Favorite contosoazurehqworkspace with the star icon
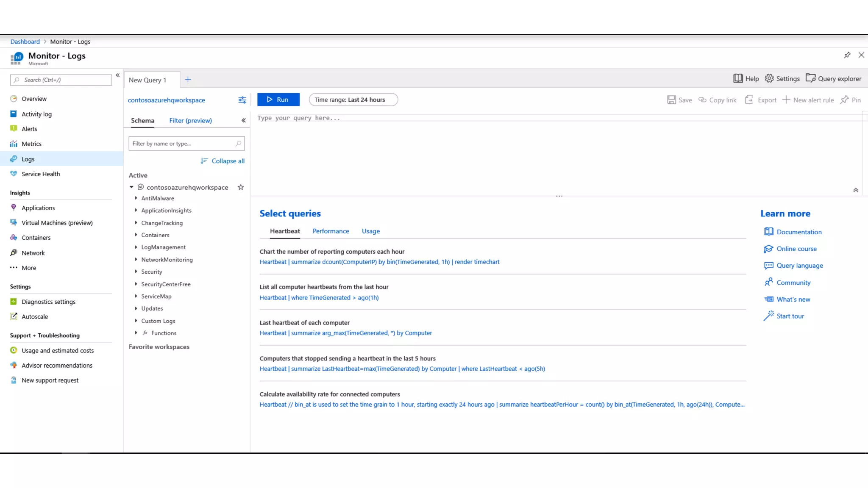The image size is (868, 488). point(241,187)
